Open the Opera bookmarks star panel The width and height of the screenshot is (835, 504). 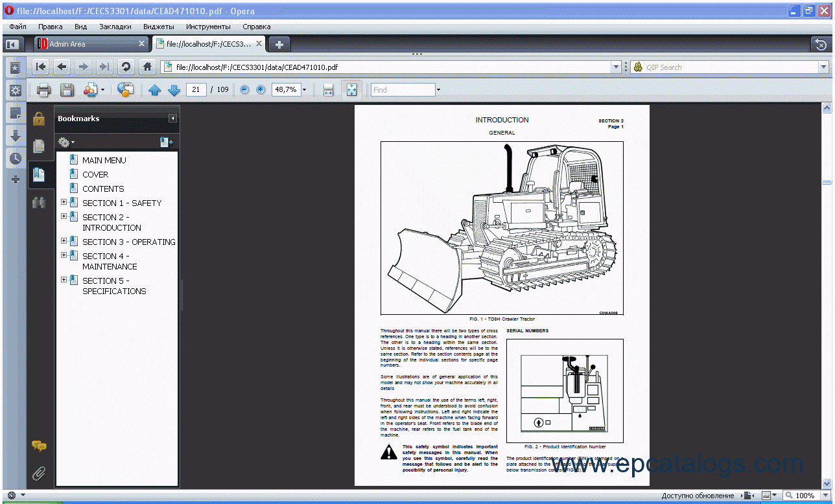pos(15,67)
